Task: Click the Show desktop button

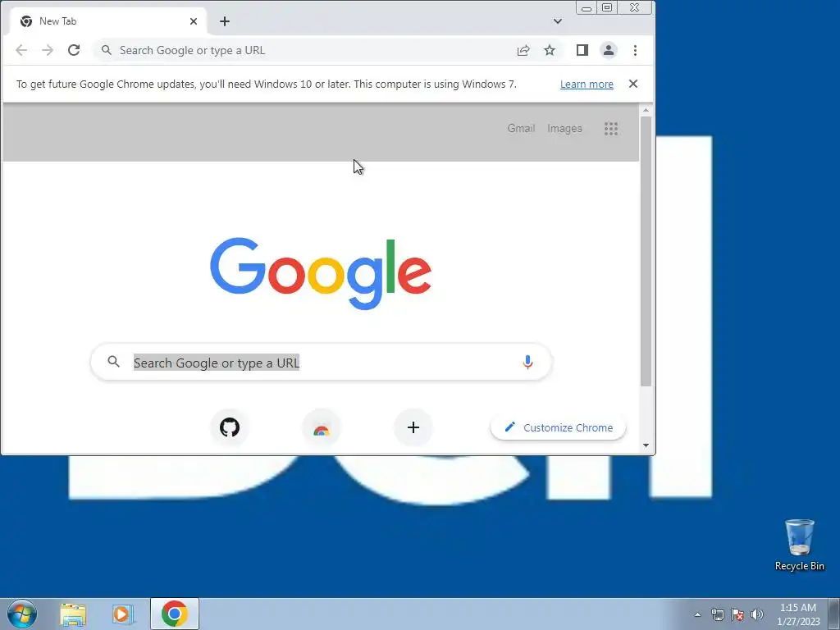Action: click(x=834, y=614)
